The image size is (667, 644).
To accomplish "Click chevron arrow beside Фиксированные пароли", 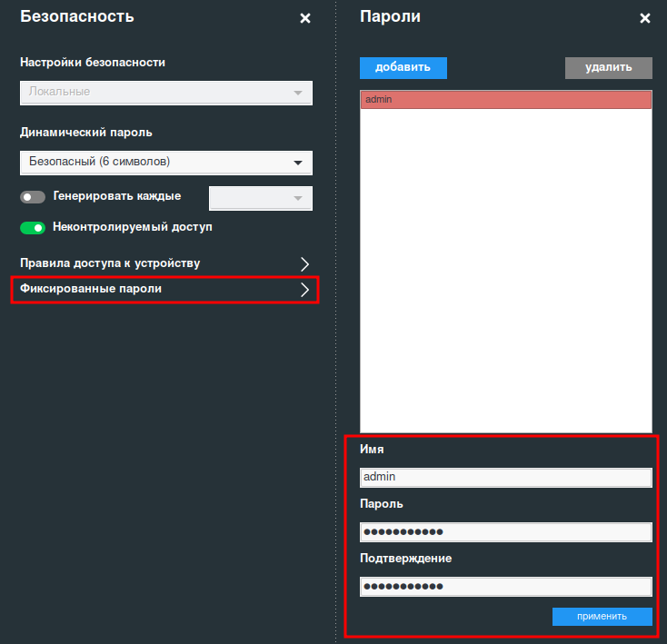I will click(x=304, y=290).
